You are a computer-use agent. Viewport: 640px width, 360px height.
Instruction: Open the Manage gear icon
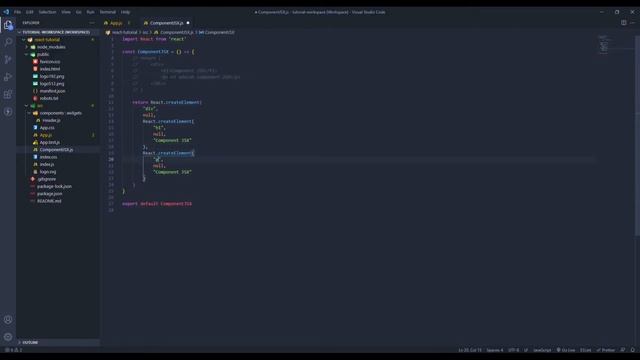[8, 337]
